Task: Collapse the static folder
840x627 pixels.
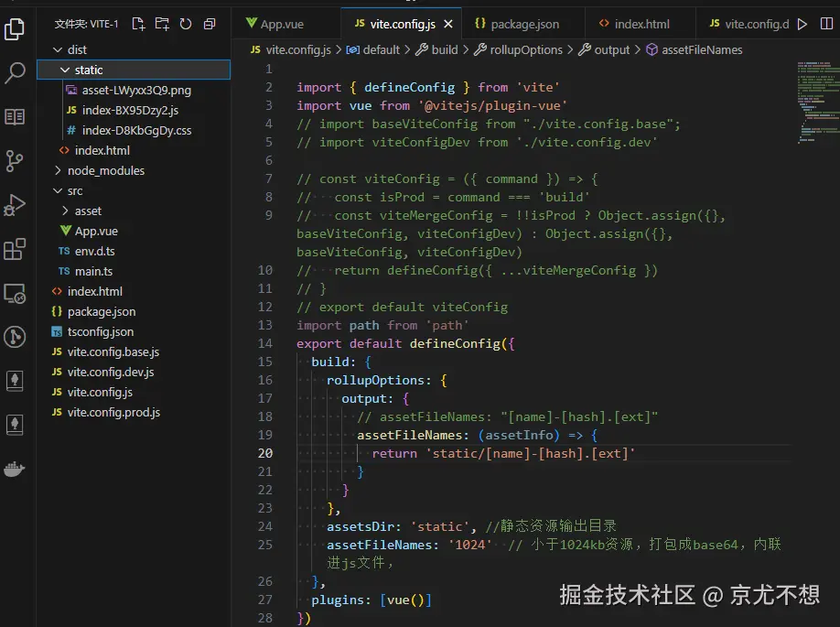Action: coord(89,70)
